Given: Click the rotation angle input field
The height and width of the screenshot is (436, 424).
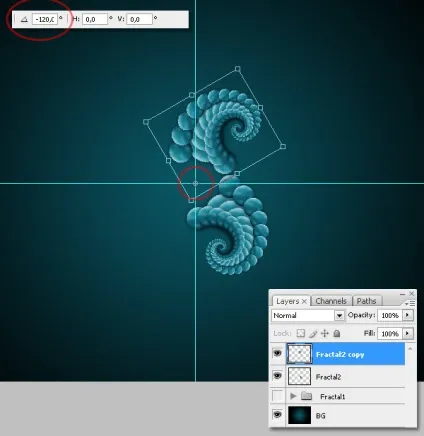Looking at the screenshot, I should (45, 19).
